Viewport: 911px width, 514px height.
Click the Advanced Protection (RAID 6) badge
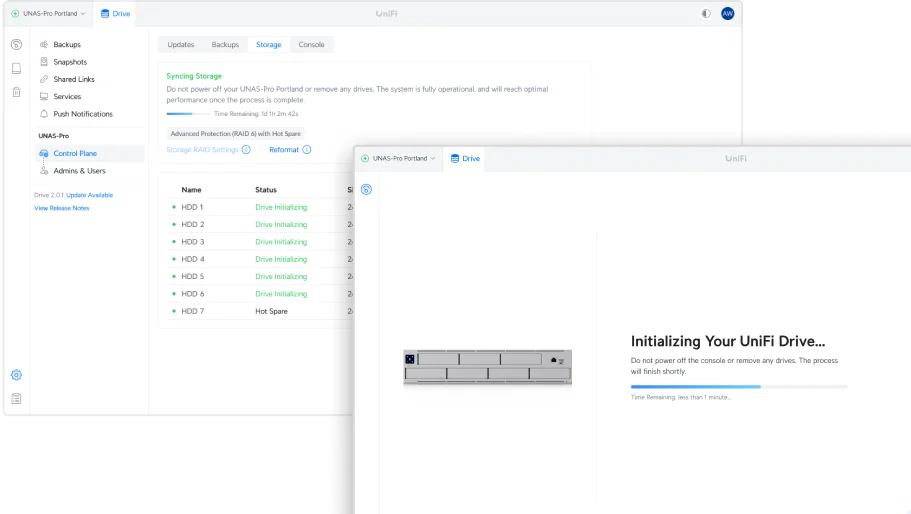235,134
